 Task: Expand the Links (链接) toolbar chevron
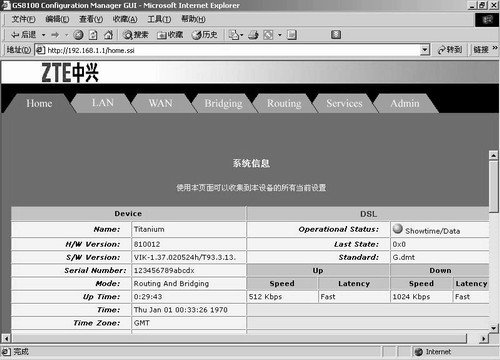[495, 48]
